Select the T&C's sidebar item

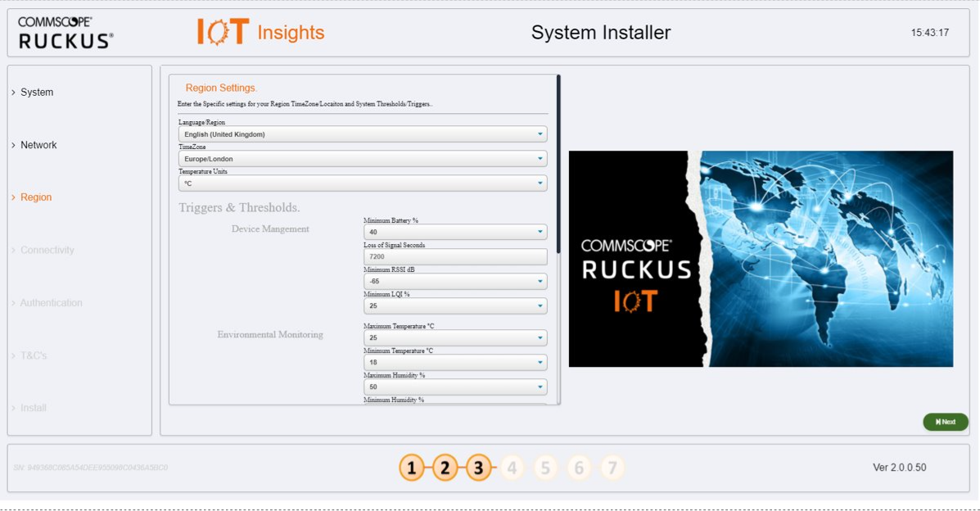point(33,355)
